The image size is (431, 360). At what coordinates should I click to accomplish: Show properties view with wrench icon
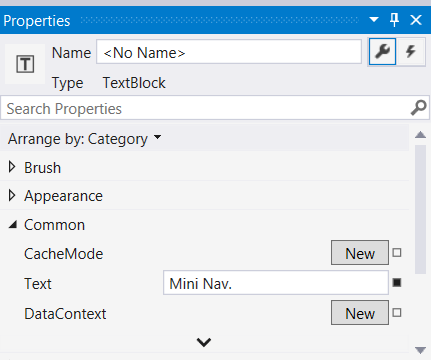(x=382, y=52)
